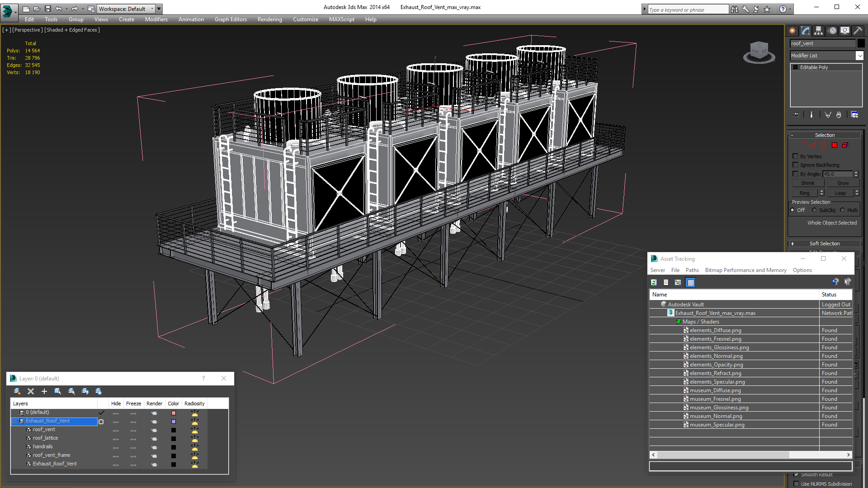
Task: Toggle Show End Result icon
Action: (x=811, y=115)
